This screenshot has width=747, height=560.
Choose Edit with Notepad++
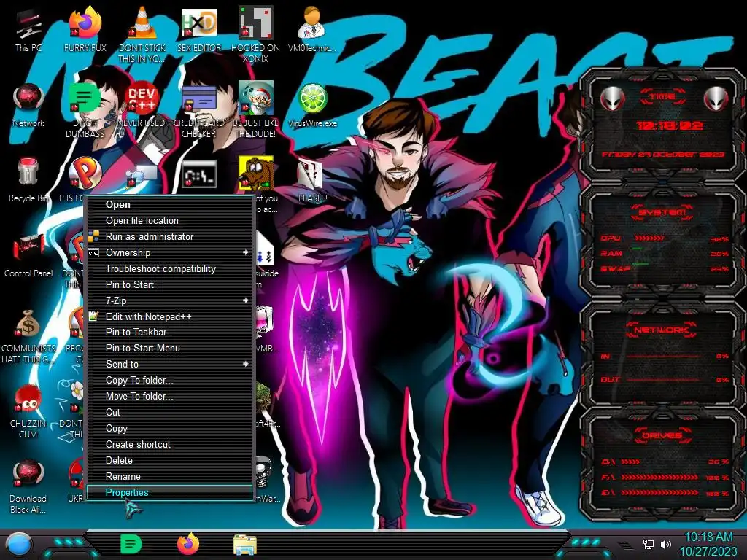click(x=169, y=316)
